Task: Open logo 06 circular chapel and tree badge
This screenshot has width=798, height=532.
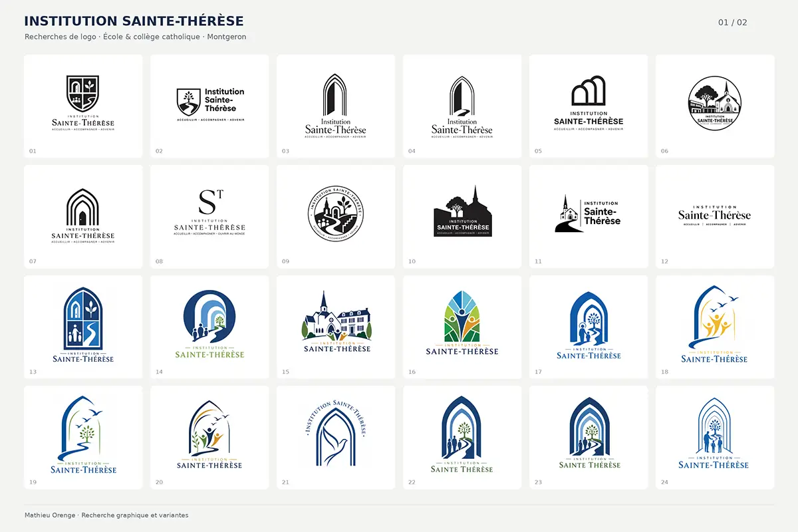Action: (715, 106)
